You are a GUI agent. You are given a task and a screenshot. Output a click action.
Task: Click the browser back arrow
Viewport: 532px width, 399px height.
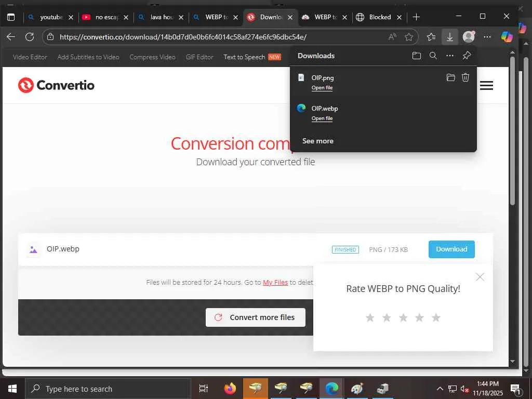coord(11,37)
